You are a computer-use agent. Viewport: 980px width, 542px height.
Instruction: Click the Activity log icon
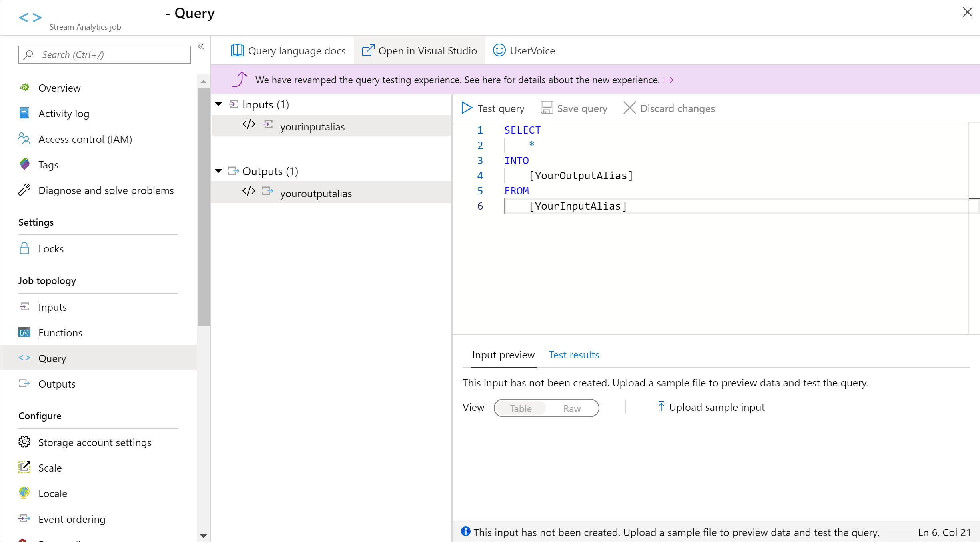[x=24, y=113]
